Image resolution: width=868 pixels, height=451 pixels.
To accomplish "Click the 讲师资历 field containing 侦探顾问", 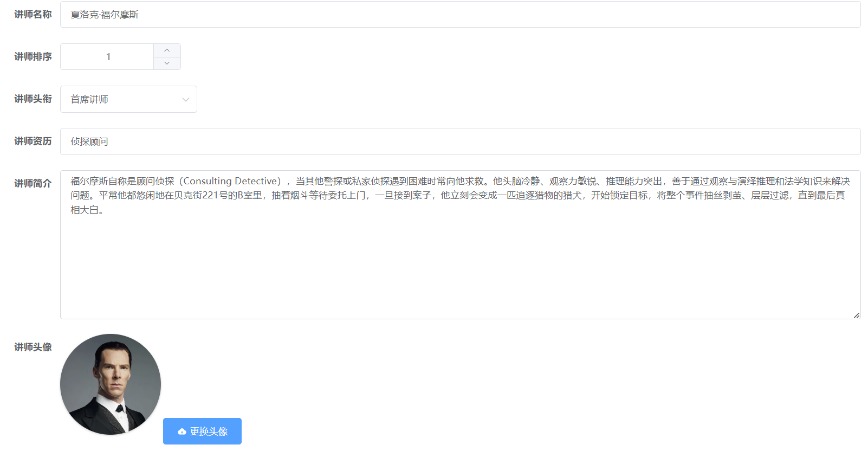I will [x=459, y=141].
